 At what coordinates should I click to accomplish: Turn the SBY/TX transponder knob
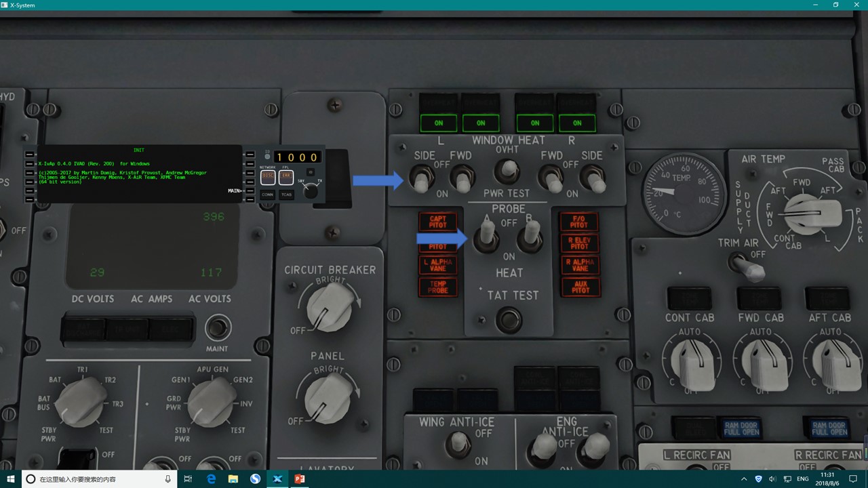[x=311, y=192]
